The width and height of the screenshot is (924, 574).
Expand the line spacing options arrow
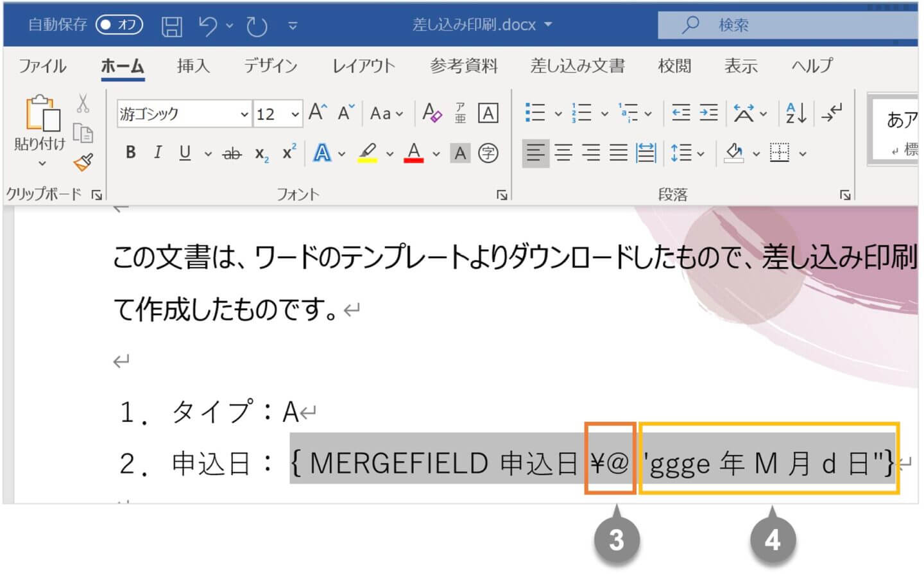701,153
